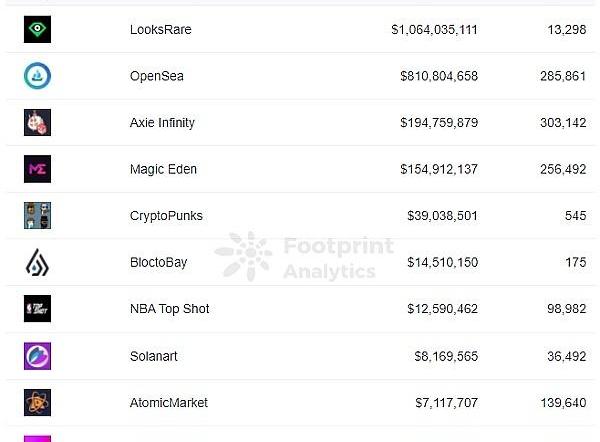Click the BloctoBay marketplace name
600x442 pixels.
pos(159,262)
